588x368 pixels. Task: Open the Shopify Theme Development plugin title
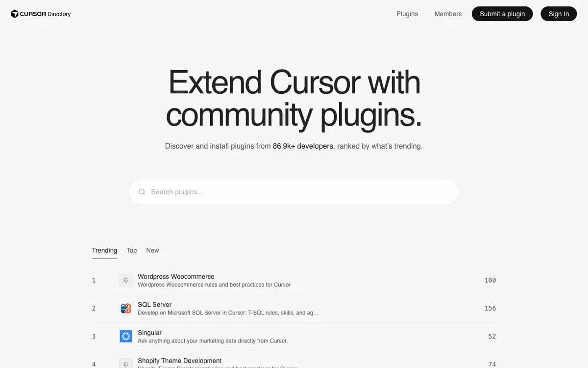coord(179,361)
